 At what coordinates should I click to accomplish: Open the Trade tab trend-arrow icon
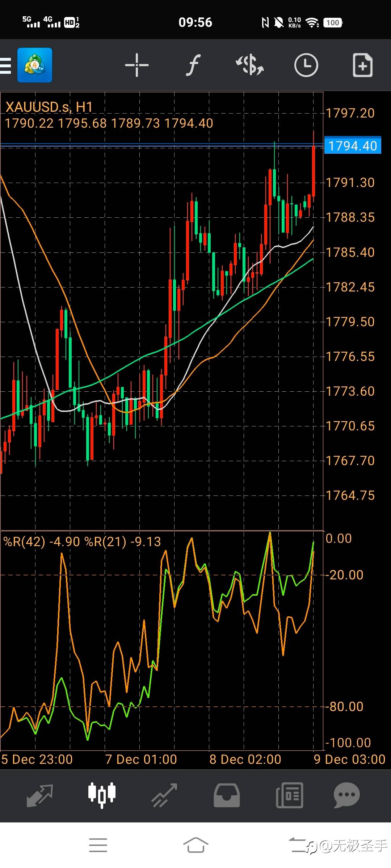164,795
